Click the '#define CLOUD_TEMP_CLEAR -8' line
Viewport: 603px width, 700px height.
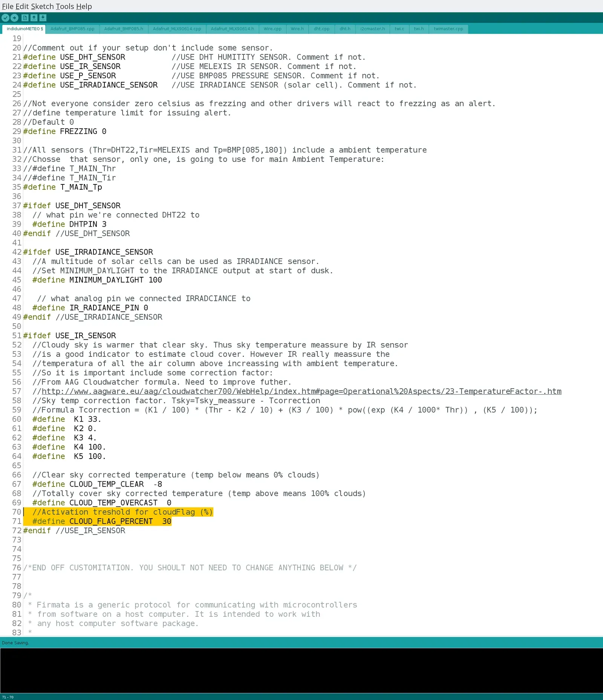(97, 484)
